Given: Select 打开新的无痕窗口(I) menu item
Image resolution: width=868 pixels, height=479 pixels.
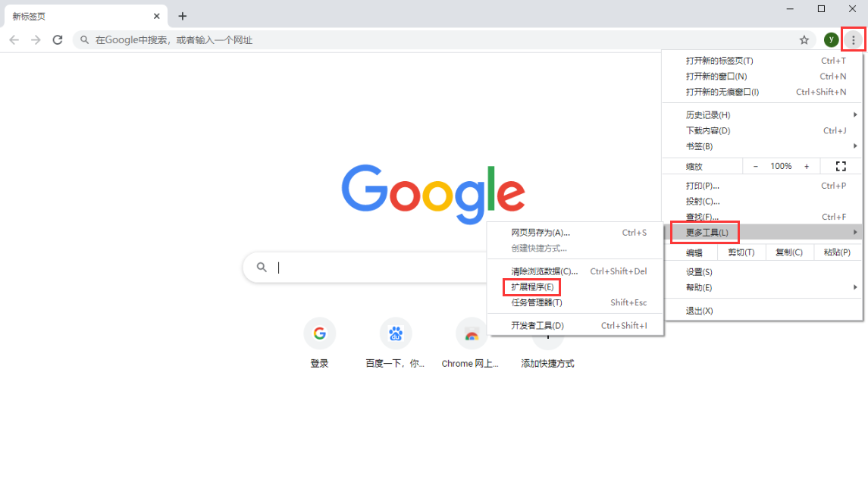Looking at the screenshot, I should coord(763,92).
